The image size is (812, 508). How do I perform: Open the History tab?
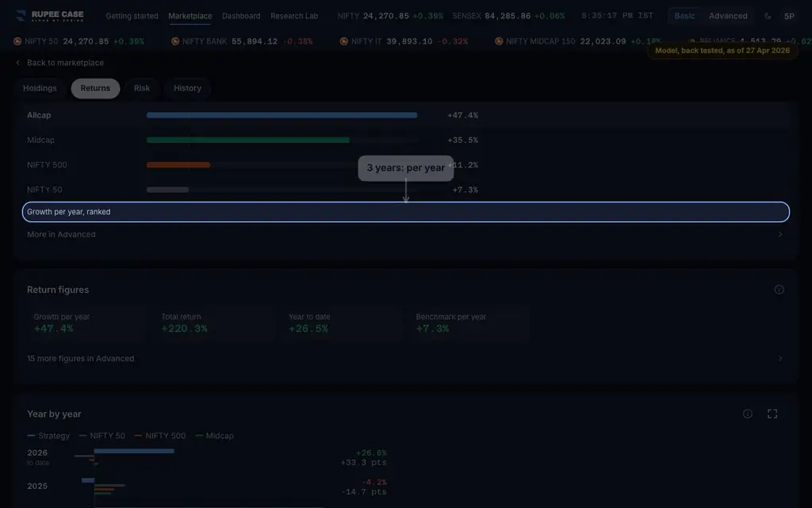187,88
